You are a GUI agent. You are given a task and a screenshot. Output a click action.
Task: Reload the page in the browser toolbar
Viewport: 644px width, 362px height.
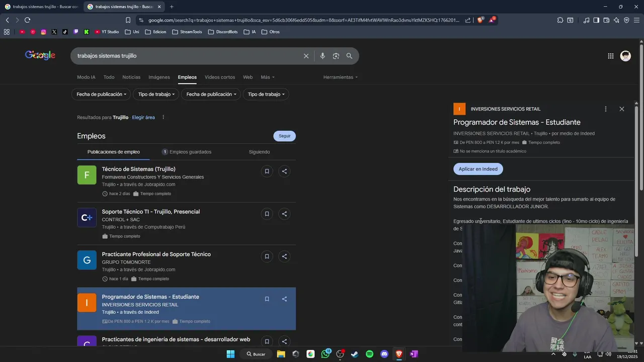pyautogui.click(x=27, y=20)
